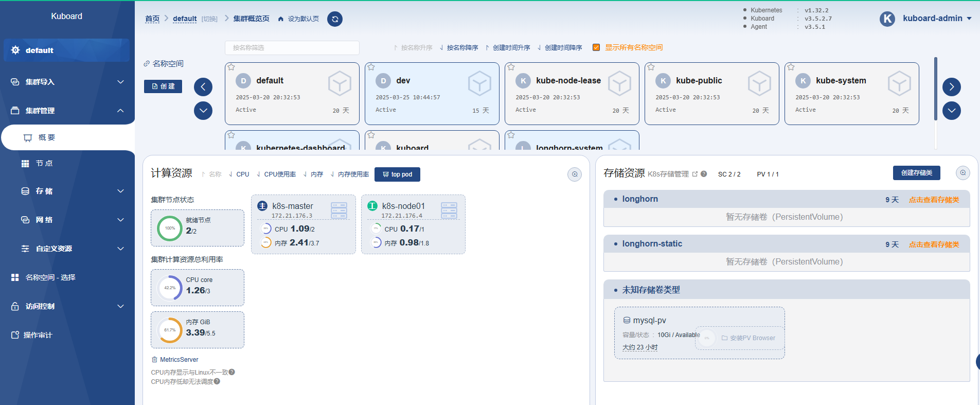This screenshot has height=405, width=980.
Task: Expand the 网络 sidebar submenu
Action: (x=67, y=220)
